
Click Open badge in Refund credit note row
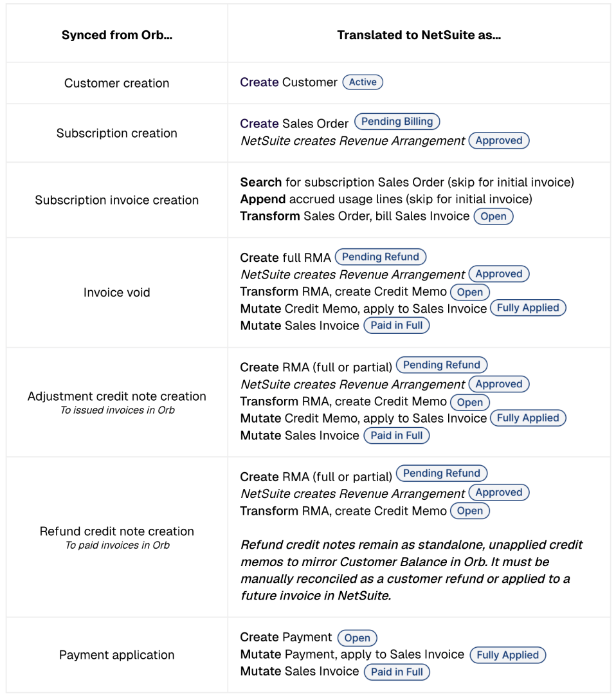click(469, 511)
